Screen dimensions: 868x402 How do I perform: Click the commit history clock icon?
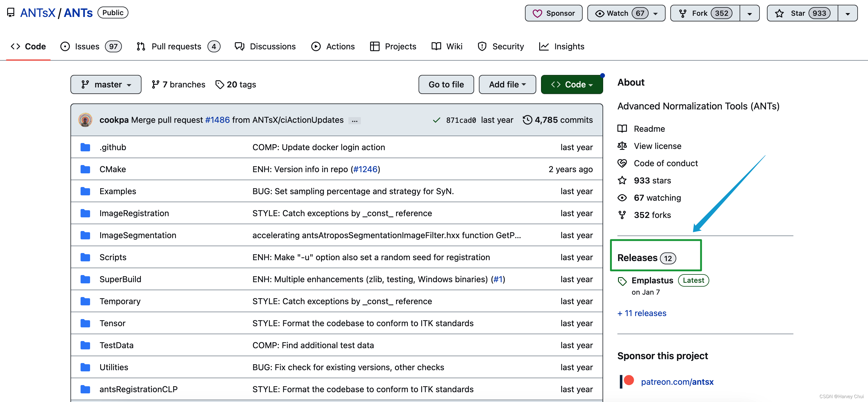click(x=527, y=120)
